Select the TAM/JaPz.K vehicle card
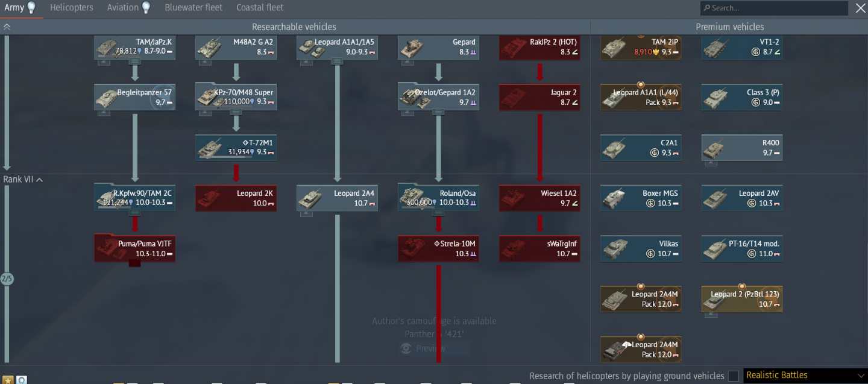Screen dimensions: 868x384 point(135,47)
